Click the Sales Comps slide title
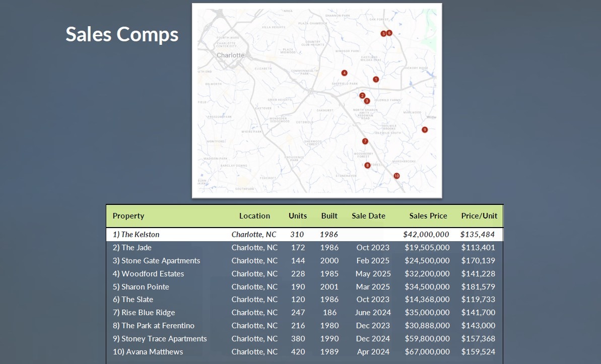The height and width of the screenshot is (364, 601). tap(122, 34)
